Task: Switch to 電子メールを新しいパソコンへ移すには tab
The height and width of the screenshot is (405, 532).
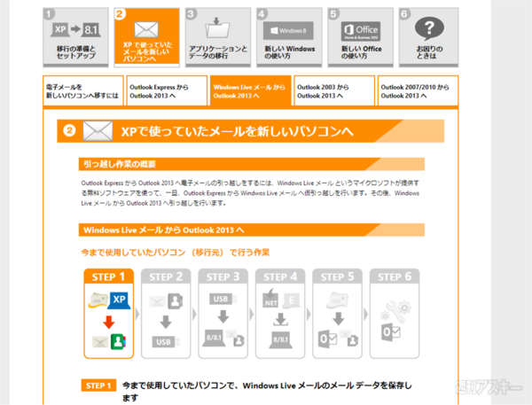Action: pos(83,91)
